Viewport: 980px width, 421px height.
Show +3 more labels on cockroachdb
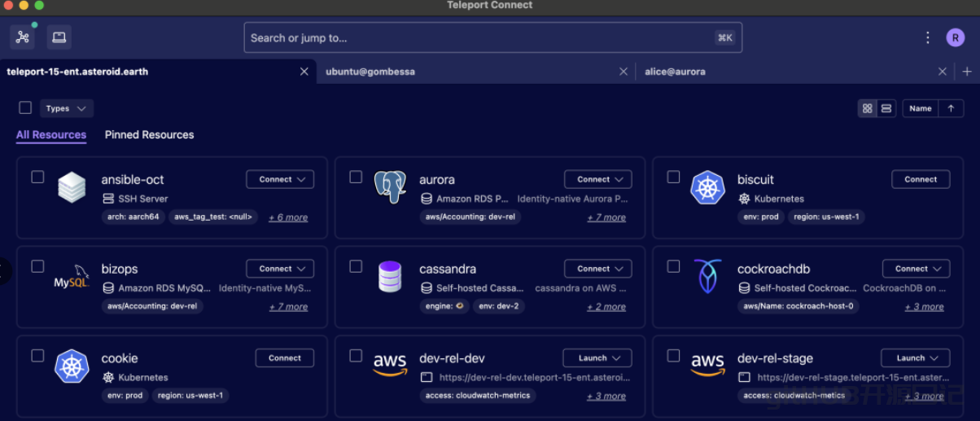(925, 308)
